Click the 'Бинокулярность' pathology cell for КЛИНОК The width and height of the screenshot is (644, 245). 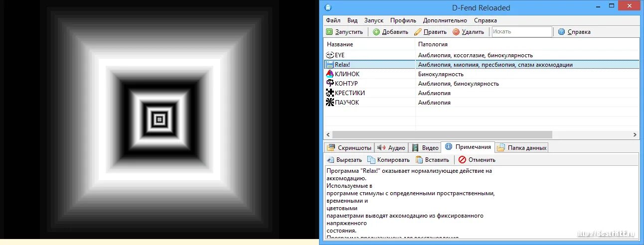(441, 74)
